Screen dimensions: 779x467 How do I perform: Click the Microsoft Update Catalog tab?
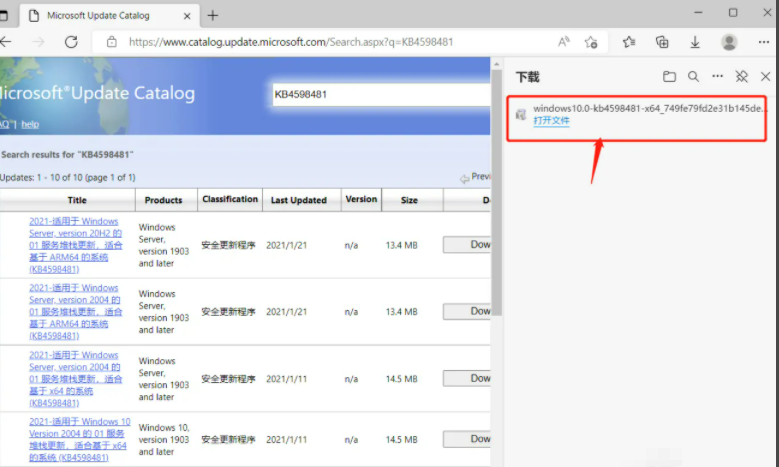[x=109, y=16]
